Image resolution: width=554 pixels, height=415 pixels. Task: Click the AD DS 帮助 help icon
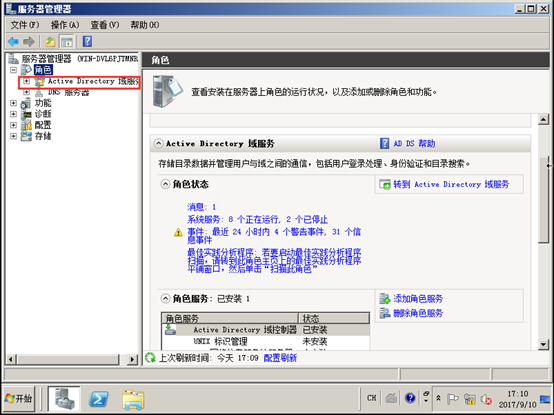coord(384,143)
